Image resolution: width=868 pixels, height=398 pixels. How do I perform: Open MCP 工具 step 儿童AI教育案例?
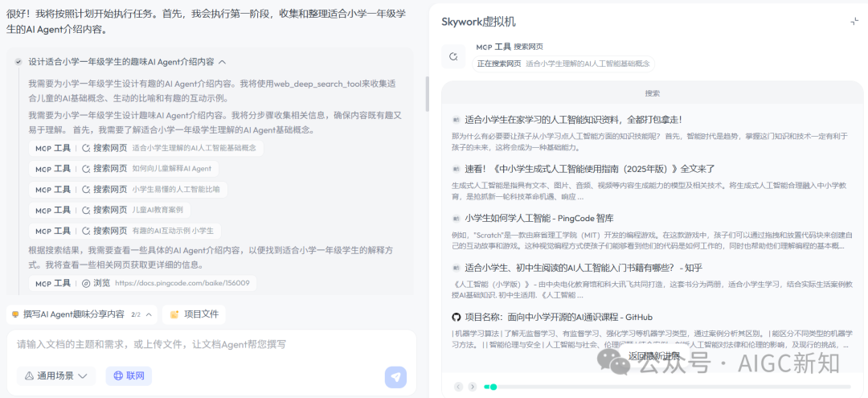tap(109, 210)
